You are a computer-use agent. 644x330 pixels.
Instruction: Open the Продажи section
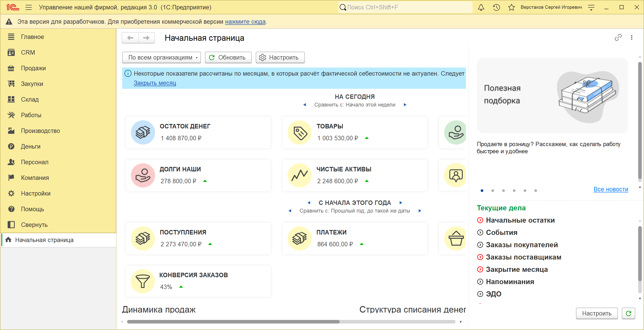pyautogui.click(x=58, y=68)
